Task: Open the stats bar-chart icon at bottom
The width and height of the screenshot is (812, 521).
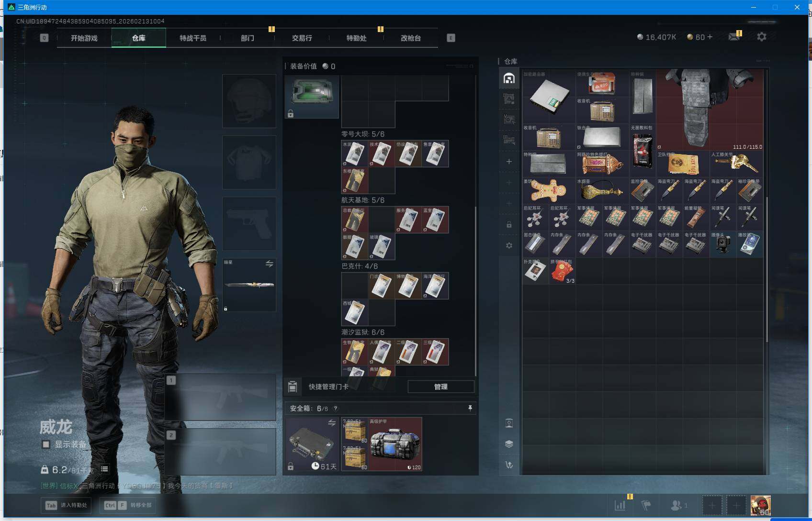Action: (x=620, y=505)
